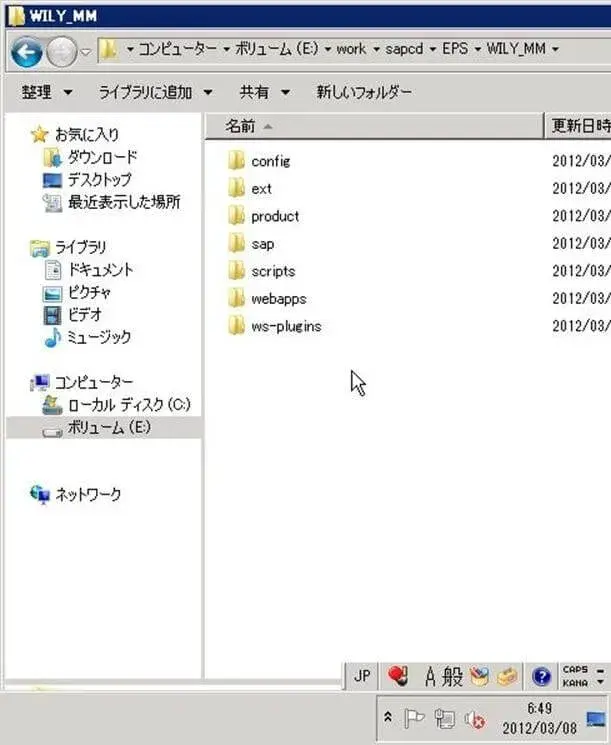The image size is (611, 745).
Task: Expand dropdown arrow after work in address bar
Action: [376, 49]
